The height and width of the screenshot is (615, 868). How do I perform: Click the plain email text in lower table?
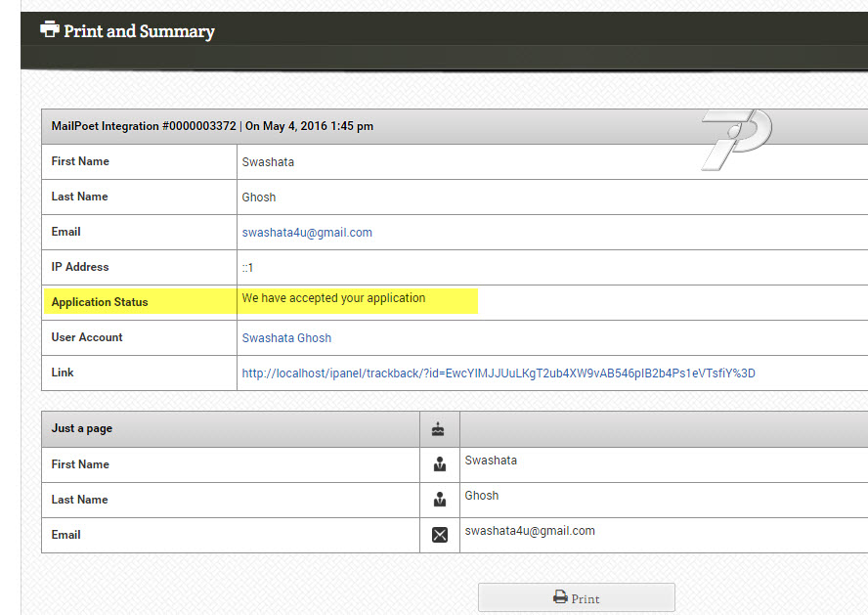pyautogui.click(x=530, y=531)
